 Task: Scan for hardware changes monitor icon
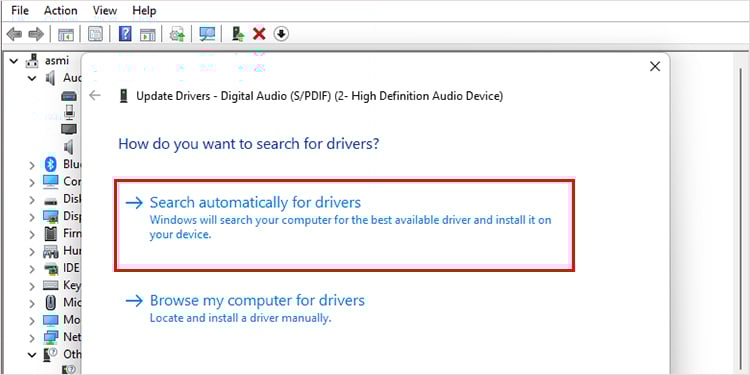click(207, 34)
